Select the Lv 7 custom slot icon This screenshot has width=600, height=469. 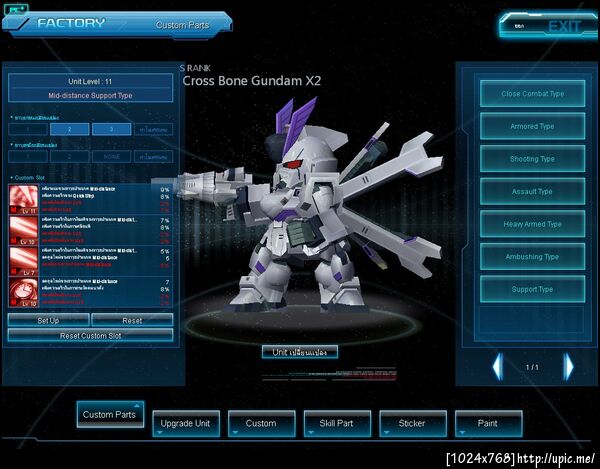click(24, 261)
